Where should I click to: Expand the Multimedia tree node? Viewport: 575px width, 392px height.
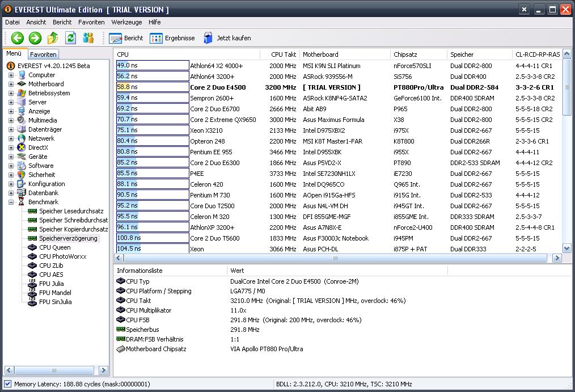[11, 120]
